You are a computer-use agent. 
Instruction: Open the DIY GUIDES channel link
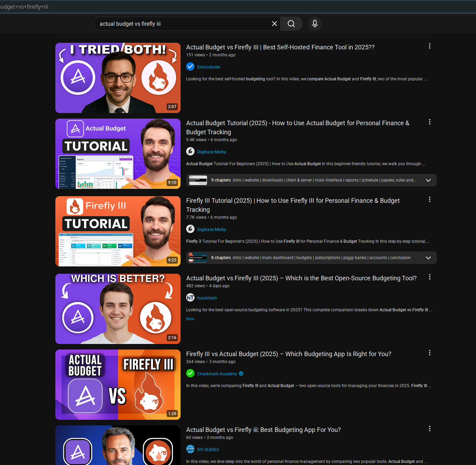click(208, 450)
